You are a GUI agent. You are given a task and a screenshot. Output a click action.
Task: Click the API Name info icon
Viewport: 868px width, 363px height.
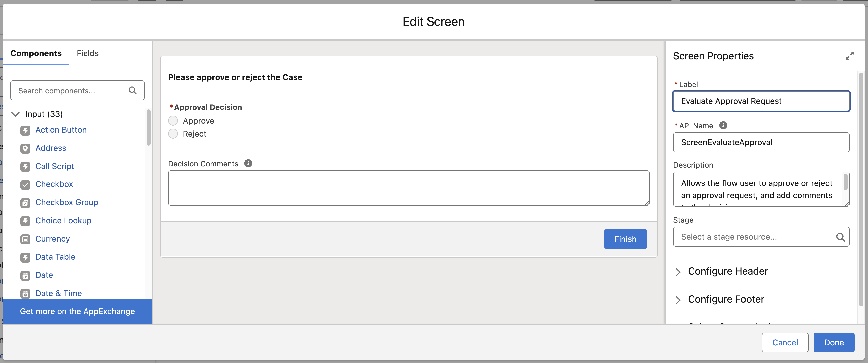[723, 125]
